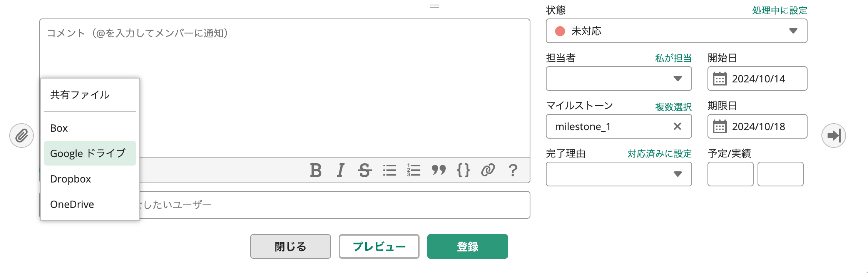
Task: Clear the milestone_1 selection
Action: 677,126
